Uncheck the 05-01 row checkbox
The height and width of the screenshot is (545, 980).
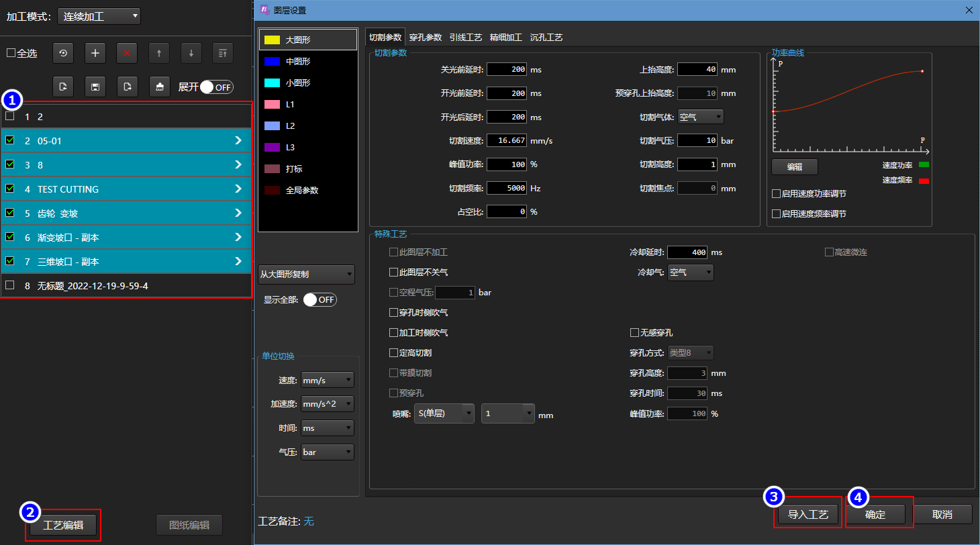10,140
